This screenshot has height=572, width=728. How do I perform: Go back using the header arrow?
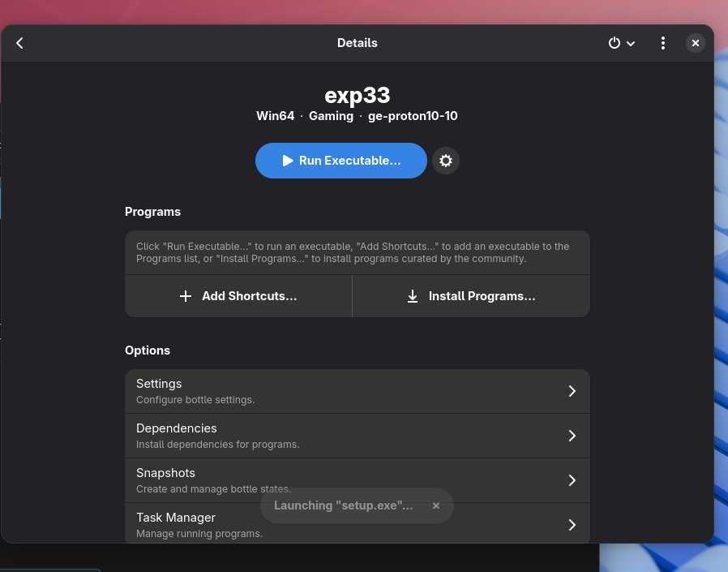click(x=19, y=43)
